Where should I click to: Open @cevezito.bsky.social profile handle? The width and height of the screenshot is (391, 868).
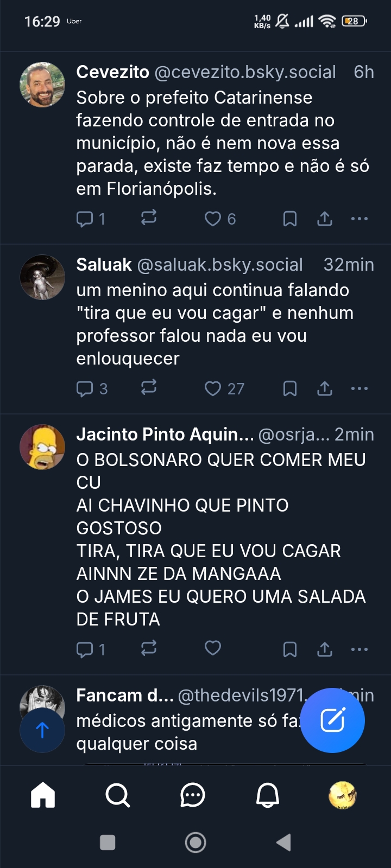click(x=245, y=72)
